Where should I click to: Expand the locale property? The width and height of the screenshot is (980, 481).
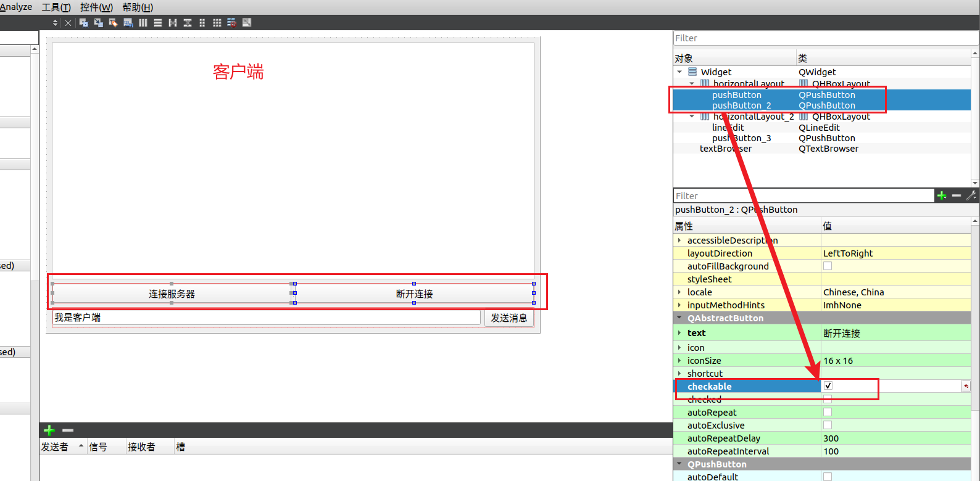coord(679,292)
